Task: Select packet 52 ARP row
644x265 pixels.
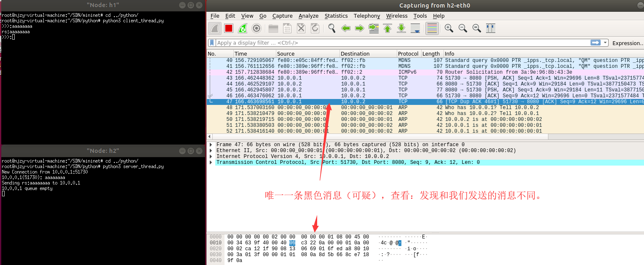Action: coord(425,131)
